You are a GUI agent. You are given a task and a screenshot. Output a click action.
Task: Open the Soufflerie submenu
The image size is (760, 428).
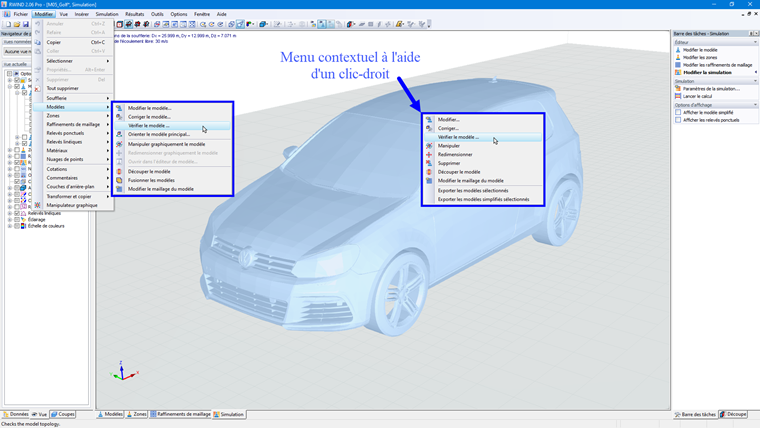(x=73, y=98)
